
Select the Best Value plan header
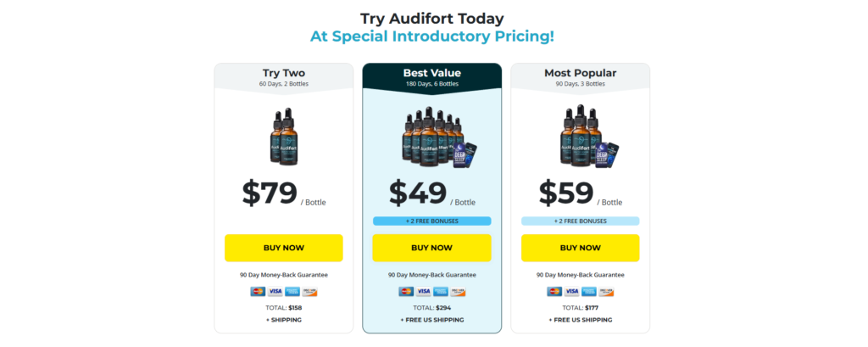click(x=431, y=76)
